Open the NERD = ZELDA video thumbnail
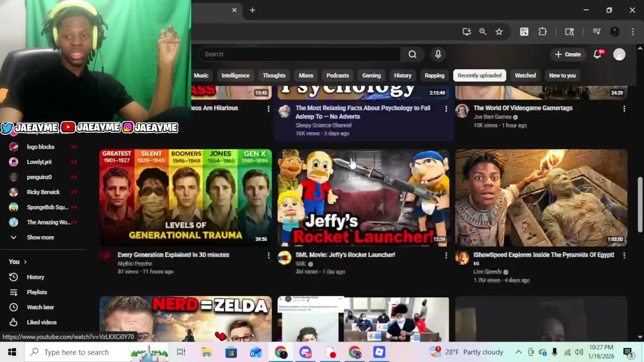 point(186,319)
